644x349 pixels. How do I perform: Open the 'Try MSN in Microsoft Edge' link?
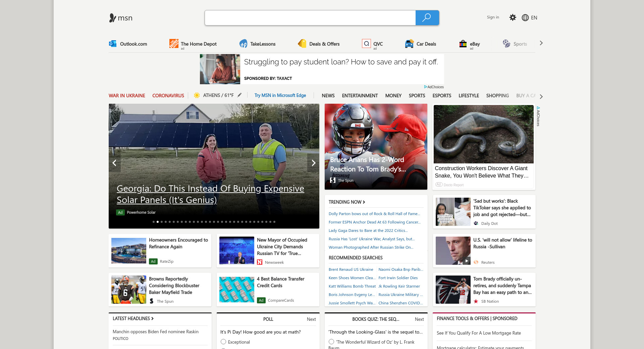[280, 96]
